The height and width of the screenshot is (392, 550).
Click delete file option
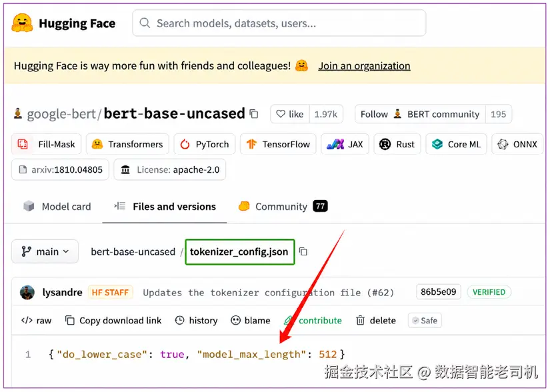pyautogui.click(x=376, y=321)
